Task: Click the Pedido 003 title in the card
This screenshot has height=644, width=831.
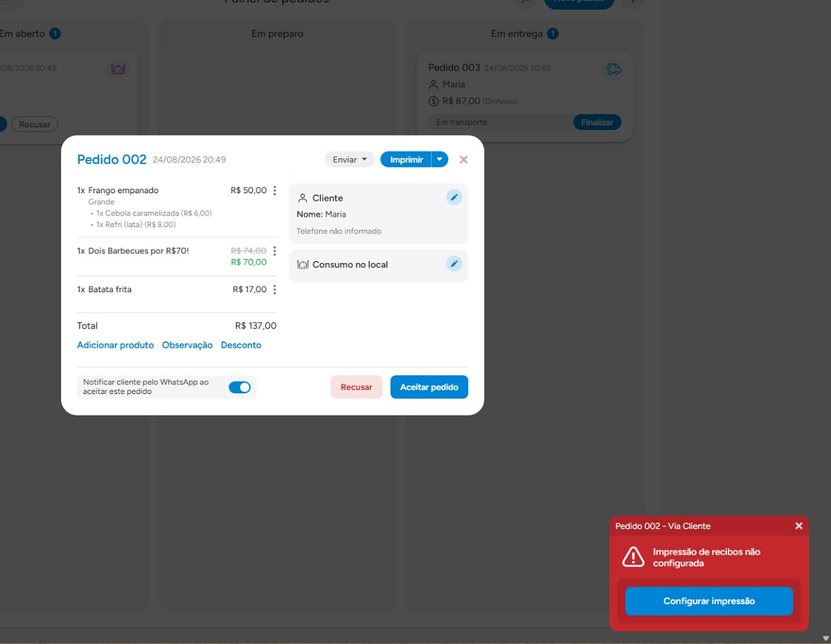Action: click(x=454, y=68)
